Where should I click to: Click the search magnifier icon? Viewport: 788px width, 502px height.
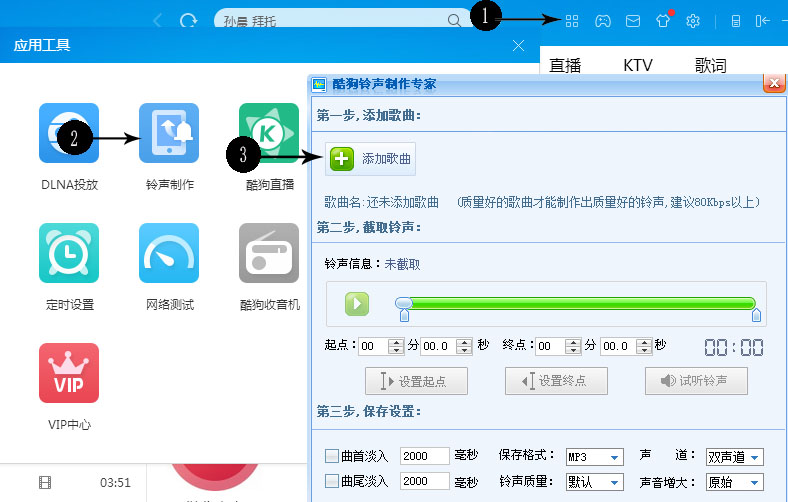pyautogui.click(x=454, y=21)
